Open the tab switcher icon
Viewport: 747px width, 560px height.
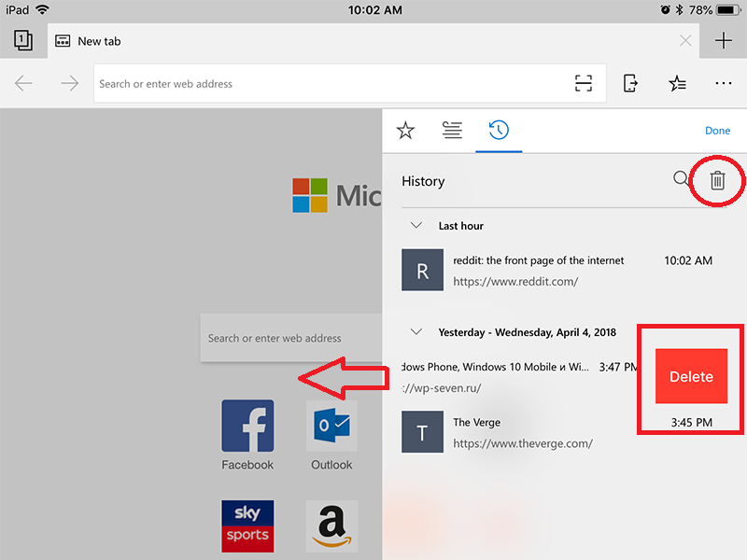click(x=22, y=40)
